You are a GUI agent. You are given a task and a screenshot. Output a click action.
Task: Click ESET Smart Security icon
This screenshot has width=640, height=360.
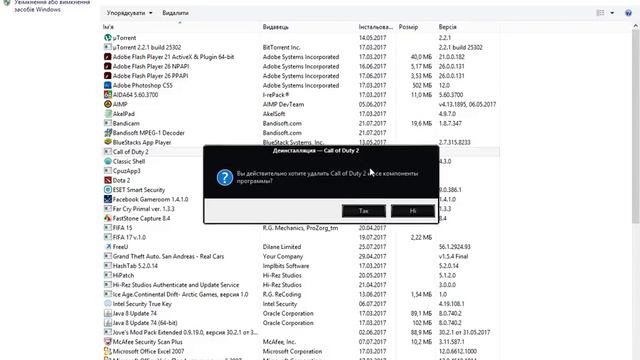pos(108,190)
